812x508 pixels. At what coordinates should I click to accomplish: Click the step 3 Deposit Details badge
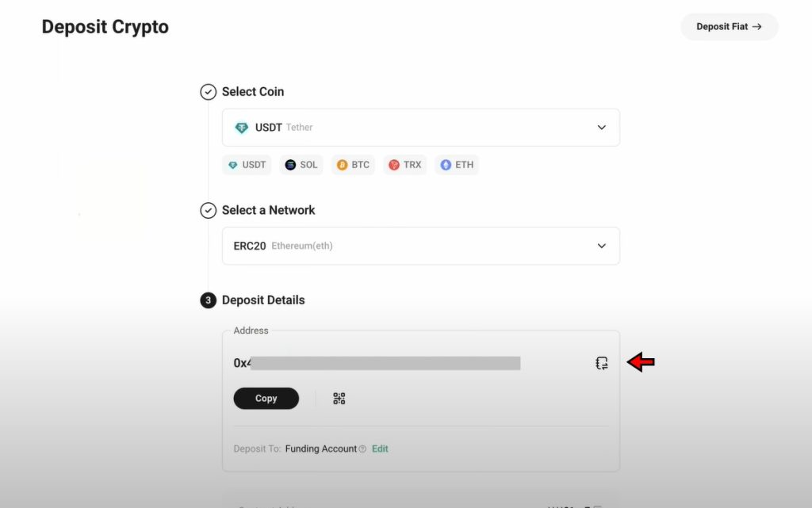click(x=208, y=300)
